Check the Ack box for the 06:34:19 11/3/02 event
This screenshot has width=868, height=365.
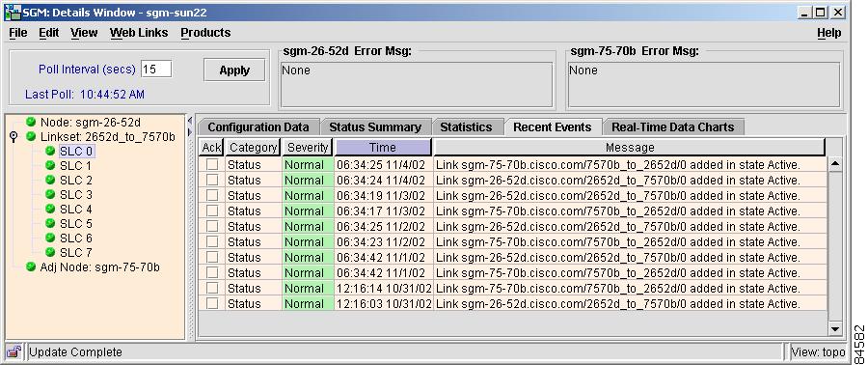point(212,195)
